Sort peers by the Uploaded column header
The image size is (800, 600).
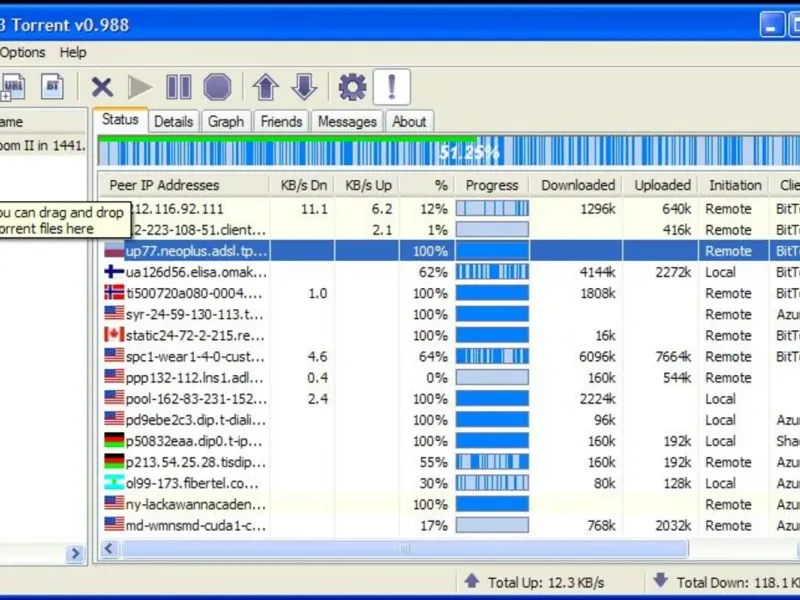(x=660, y=185)
